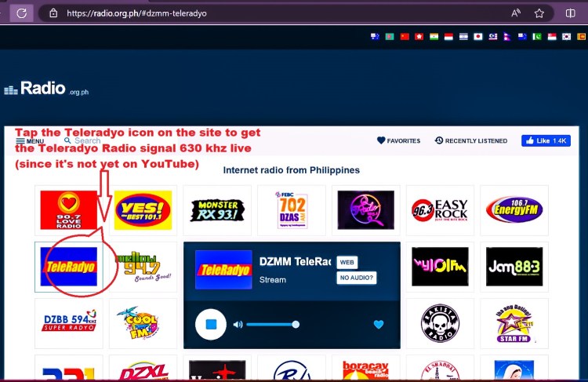Viewport: 588px width, 382px height.
Task: Click the player volume slider
Action: click(271, 324)
